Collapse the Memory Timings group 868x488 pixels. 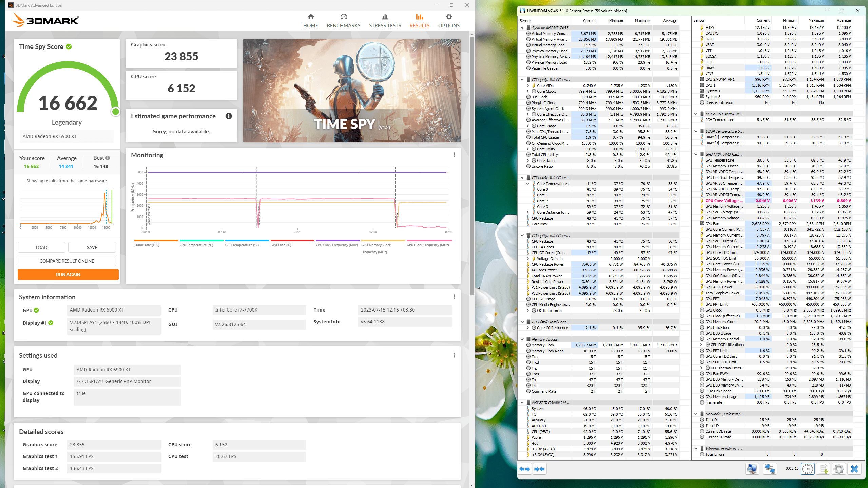tap(522, 339)
